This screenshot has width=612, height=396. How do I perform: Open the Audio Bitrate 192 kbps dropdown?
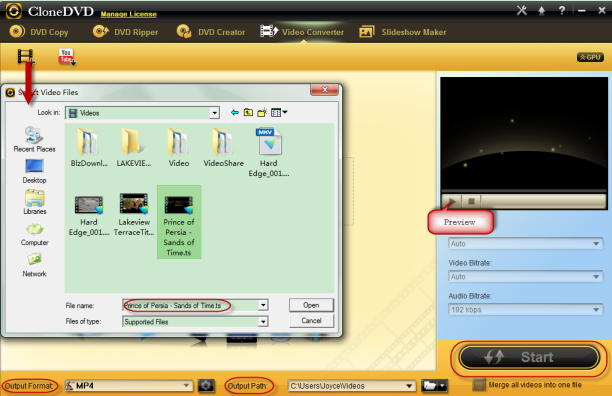pos(525,310)
